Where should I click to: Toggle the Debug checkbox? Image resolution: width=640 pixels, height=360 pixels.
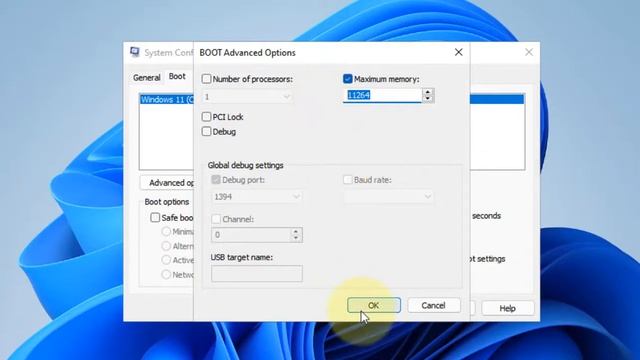click(x=207, y=131)
